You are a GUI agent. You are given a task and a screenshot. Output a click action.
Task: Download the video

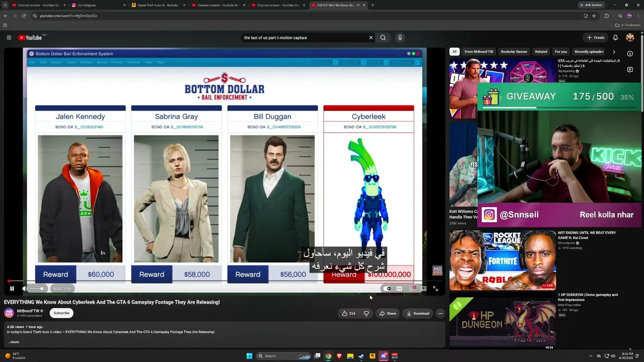[x=418, y=314]
